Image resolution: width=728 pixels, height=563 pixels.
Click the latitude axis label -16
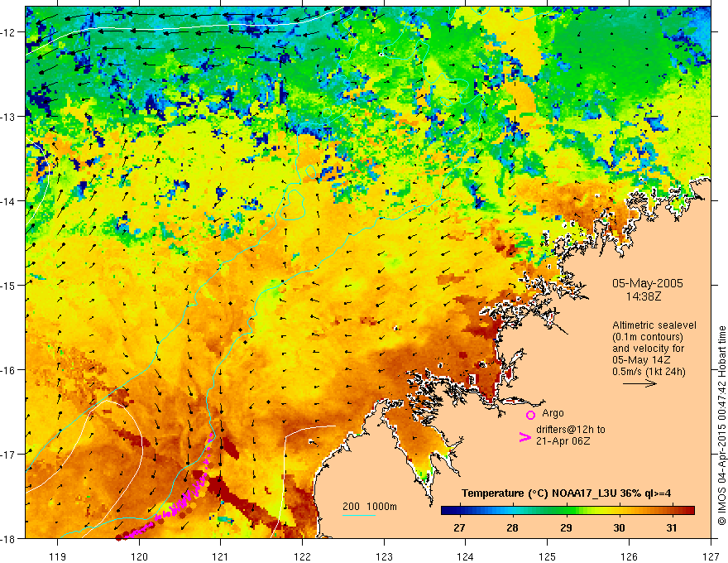tap(8, 370)
